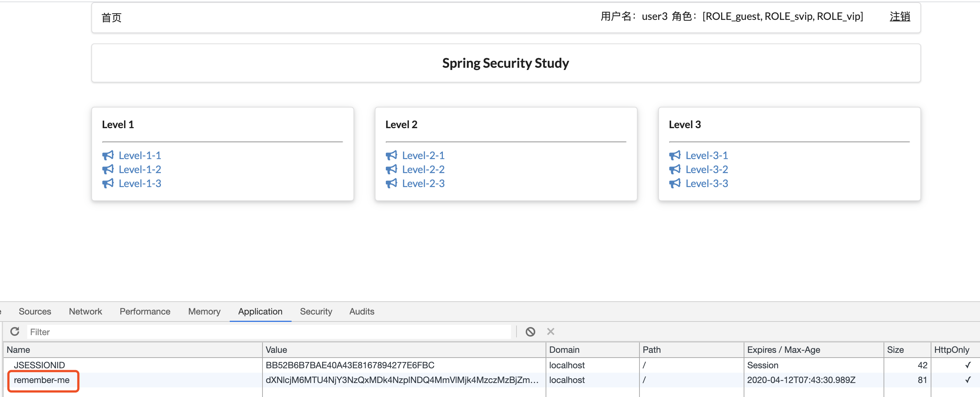Sort cookies by Size column header

tap(907, 350)
